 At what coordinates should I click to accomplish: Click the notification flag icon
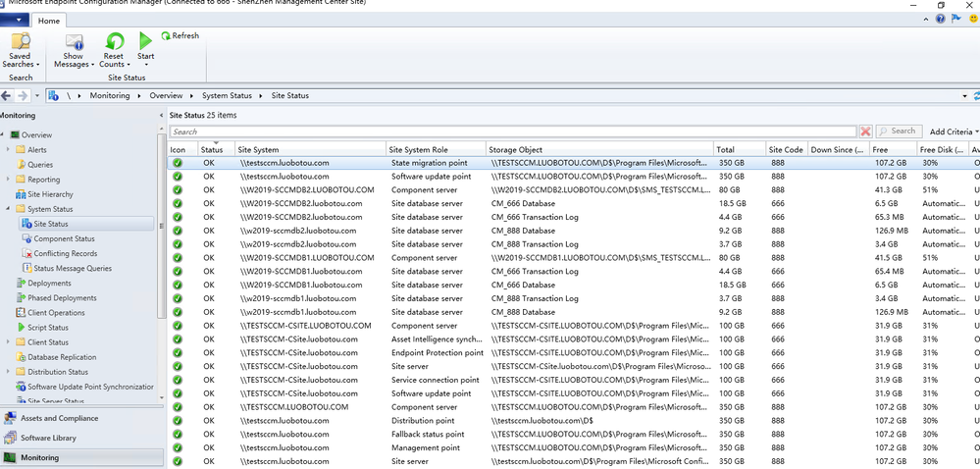[x=956, y=19]
